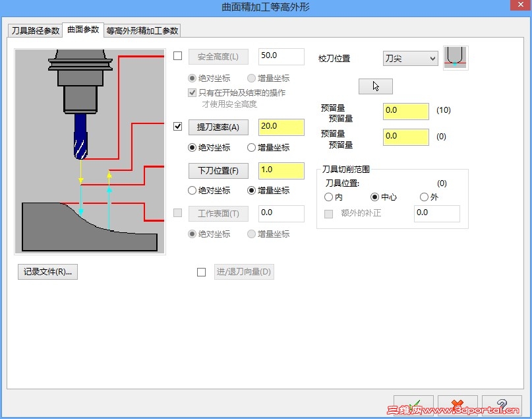Screen dimensions: 532x419
Task: Select 绝对坐标 radio under 提刀速率
Action: click(192, 148)
